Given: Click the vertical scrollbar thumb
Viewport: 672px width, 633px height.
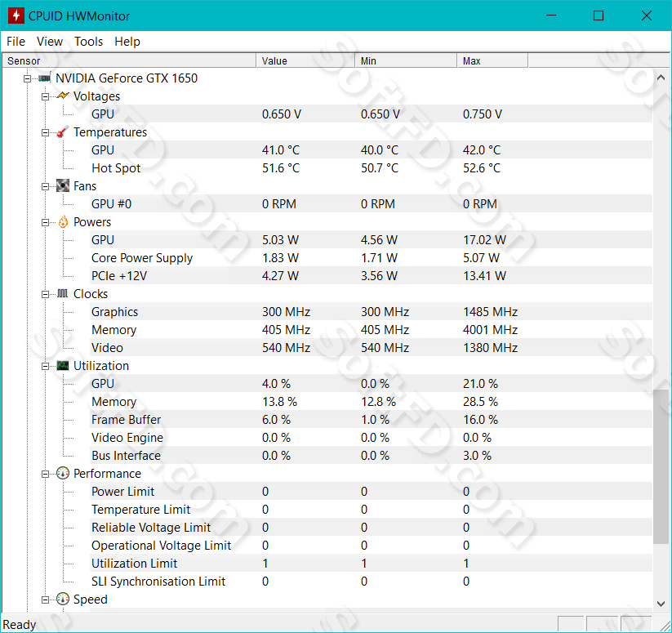Looking at the screenshot, I should (661, 466).
